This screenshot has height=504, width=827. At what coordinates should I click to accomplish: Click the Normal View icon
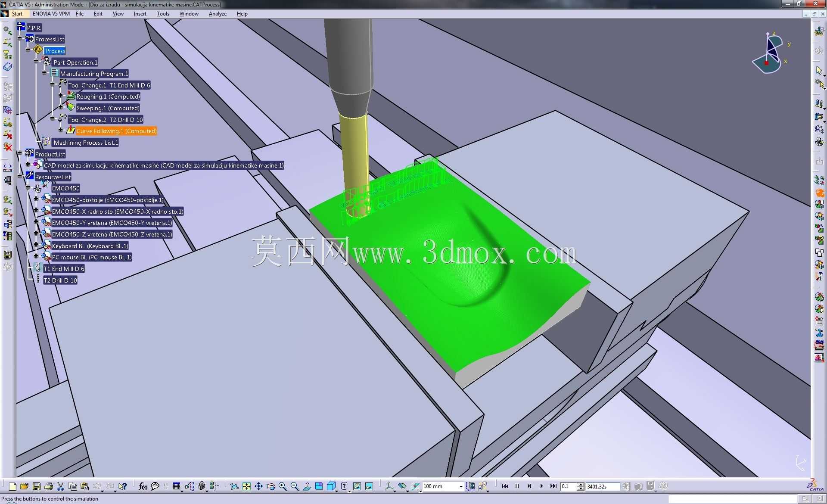click(x=307, y=486)
